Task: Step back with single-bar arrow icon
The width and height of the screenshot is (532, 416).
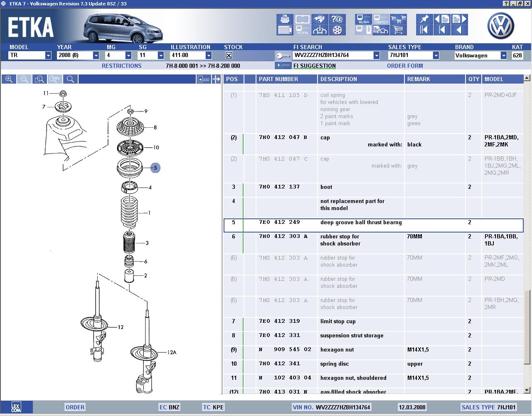Action: [442, 30]
